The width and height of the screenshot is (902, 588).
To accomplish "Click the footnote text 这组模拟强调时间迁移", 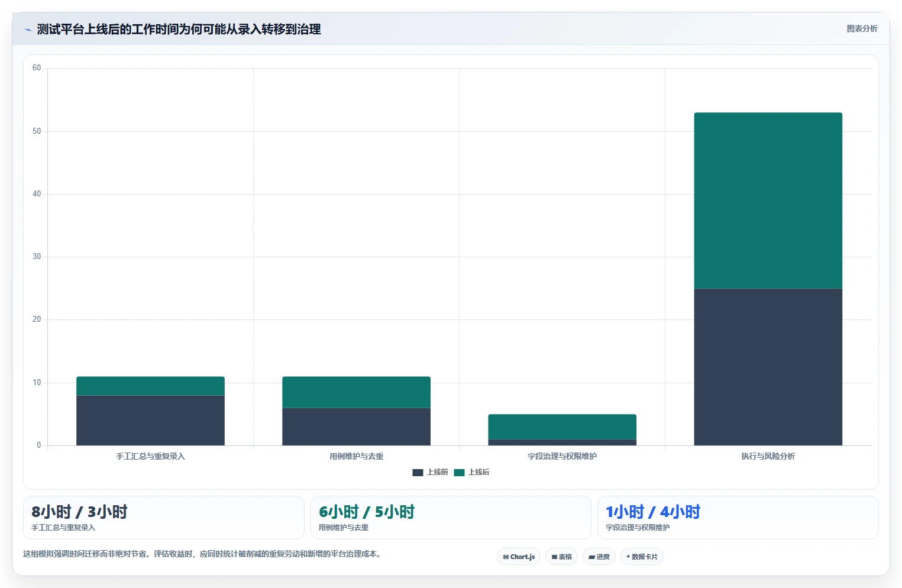I will [202, 554].
